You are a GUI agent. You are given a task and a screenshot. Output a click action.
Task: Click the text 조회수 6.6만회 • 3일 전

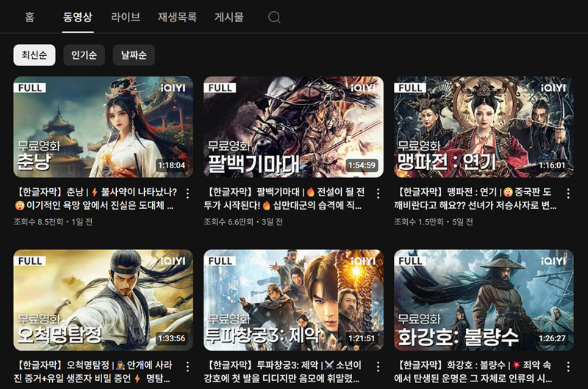(x=243, y=222)
